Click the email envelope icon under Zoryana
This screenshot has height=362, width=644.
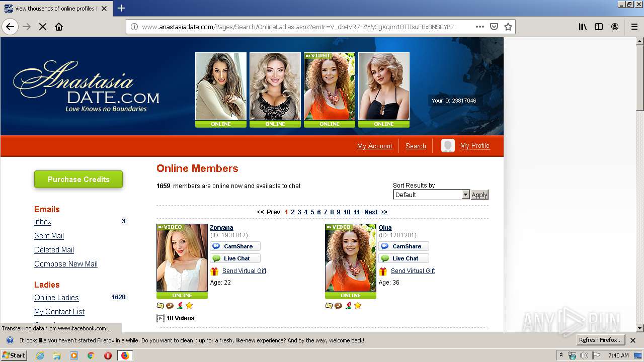click(x=160, y=305)
